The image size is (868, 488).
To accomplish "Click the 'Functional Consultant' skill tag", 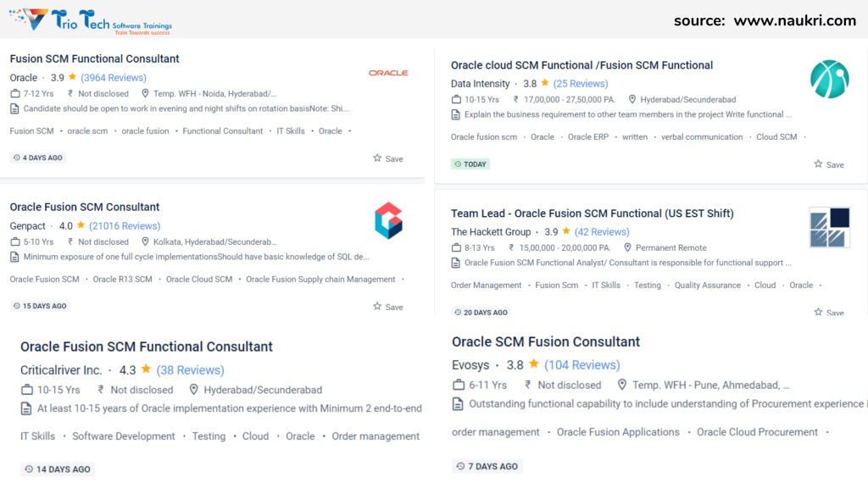I will [223, 131].
